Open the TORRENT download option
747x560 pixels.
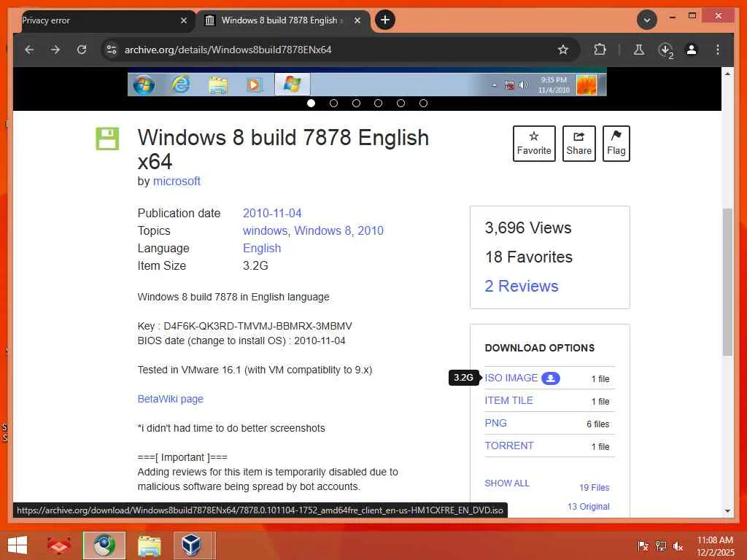508,446
